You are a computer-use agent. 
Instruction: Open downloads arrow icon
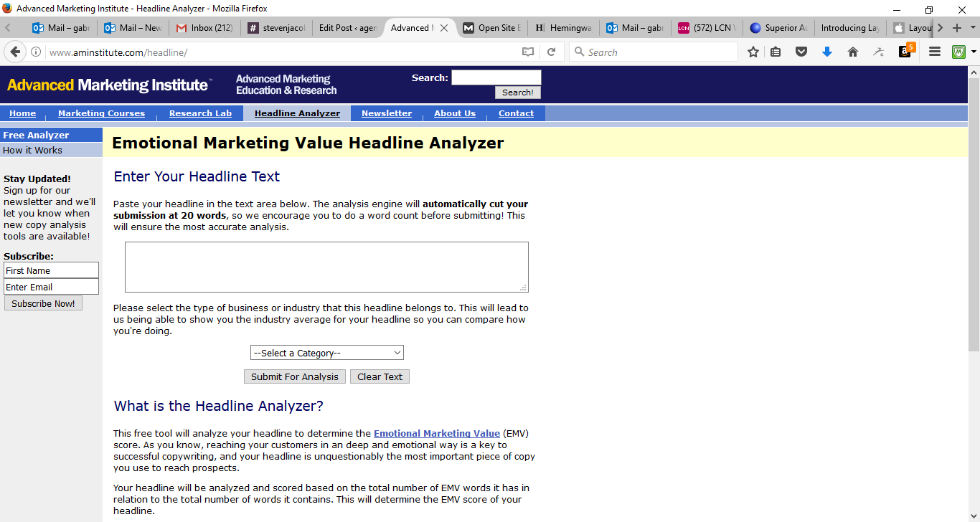point(827,52)
